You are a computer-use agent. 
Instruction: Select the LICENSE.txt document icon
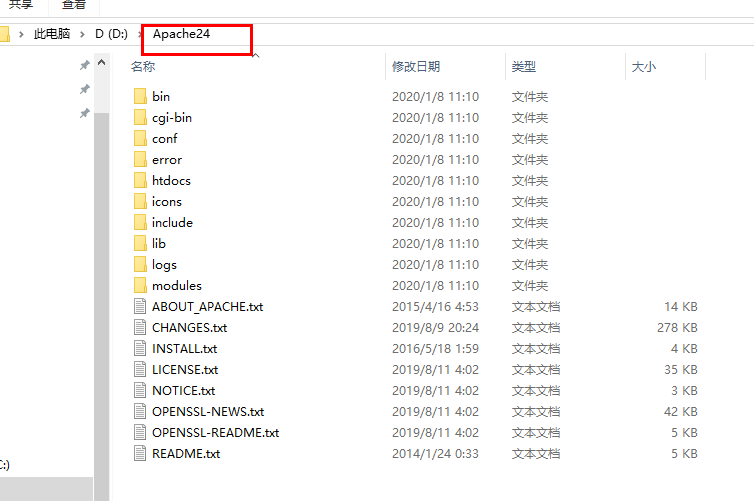tap(140, 369)
